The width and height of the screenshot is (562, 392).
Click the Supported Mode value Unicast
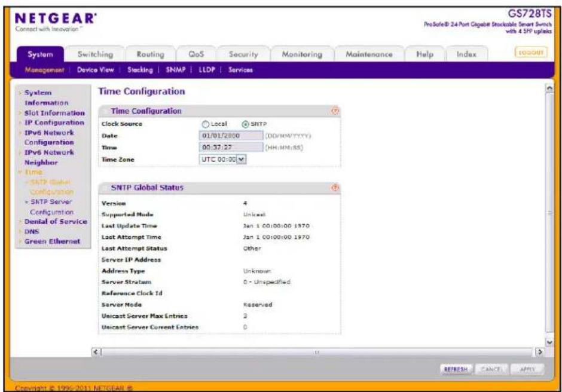pos(255,215)
